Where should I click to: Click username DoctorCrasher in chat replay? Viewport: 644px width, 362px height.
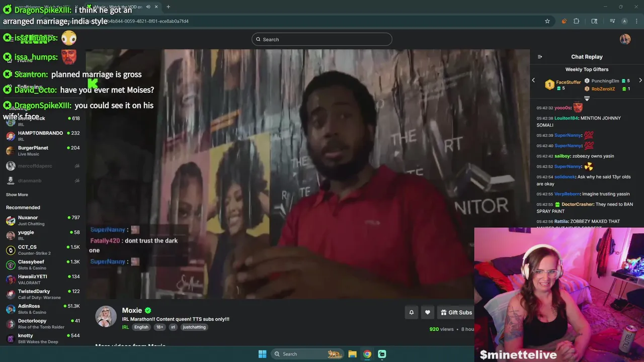pos(578,204)
